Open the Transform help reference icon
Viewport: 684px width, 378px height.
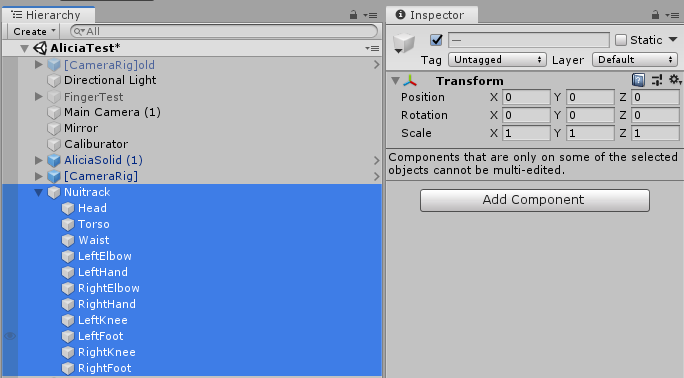pyautogui.click(x=638, y=80)
